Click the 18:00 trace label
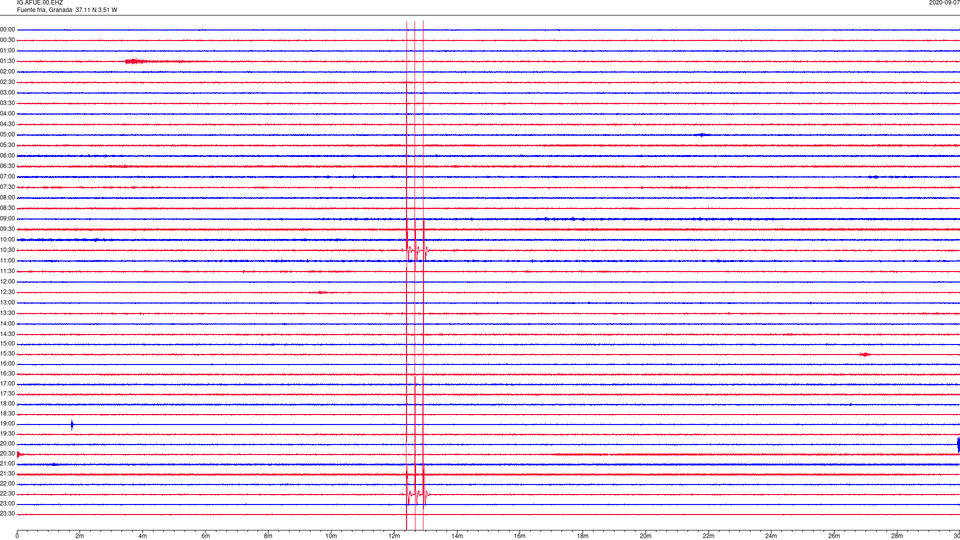 coord(7,403)
